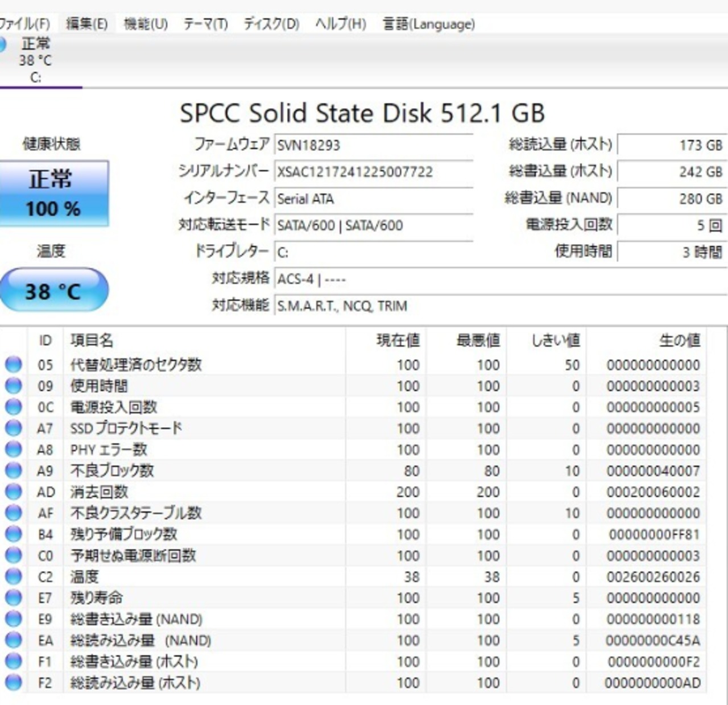Click status icon for 残り寿命 row E7
728x705 pixels.
click(x=13, y=597)
